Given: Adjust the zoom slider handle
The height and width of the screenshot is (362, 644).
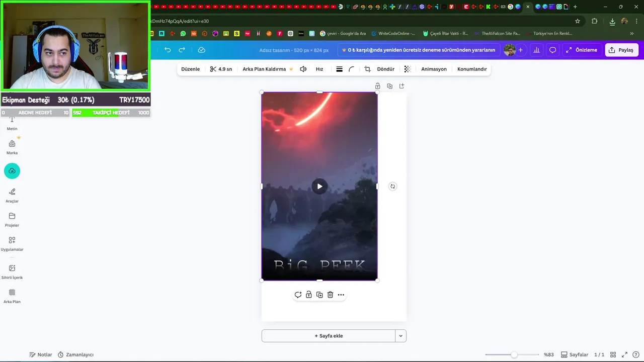Looking at the screenshot, I should point(514,354).
